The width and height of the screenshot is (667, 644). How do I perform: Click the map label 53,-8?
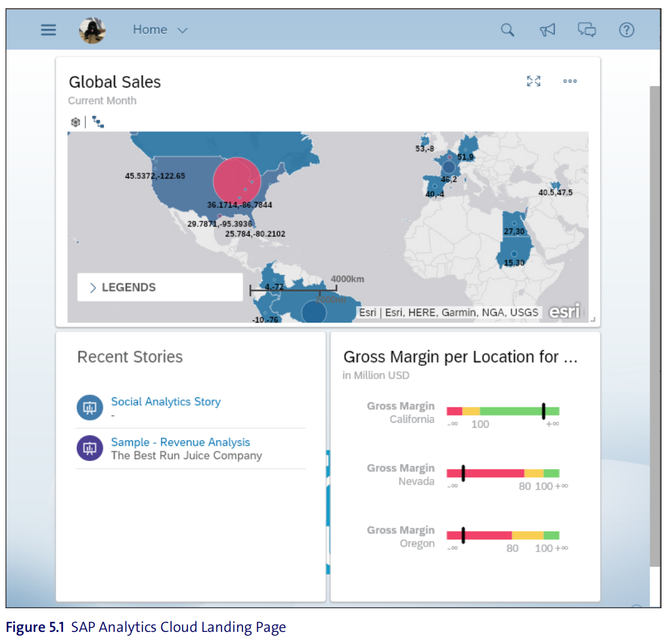[x=425, y=149]
